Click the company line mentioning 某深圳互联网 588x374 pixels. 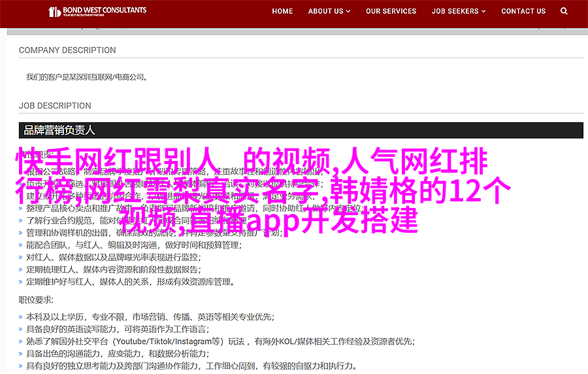point(87,77)
